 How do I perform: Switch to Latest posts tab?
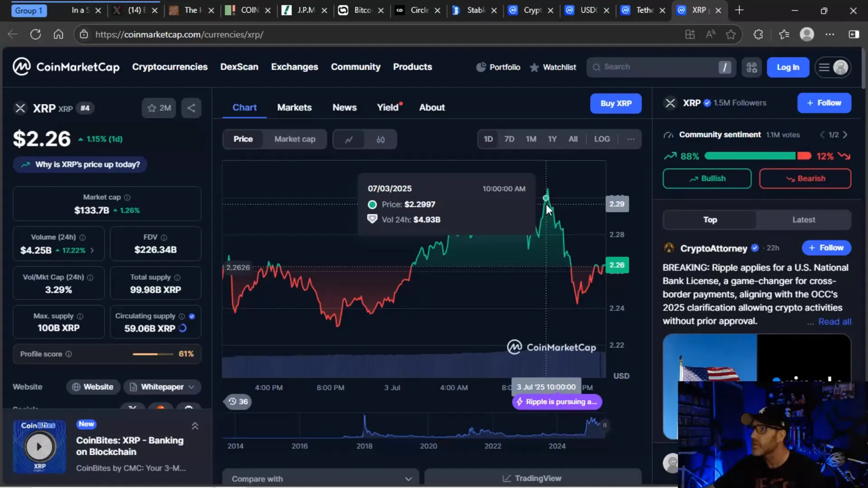coord(803,220)
